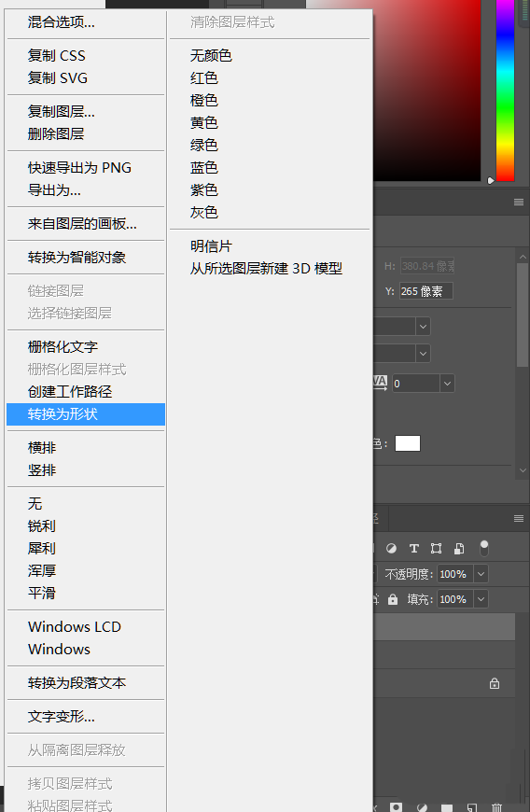Click the add layer mask icon

click(x=396, y=807)
